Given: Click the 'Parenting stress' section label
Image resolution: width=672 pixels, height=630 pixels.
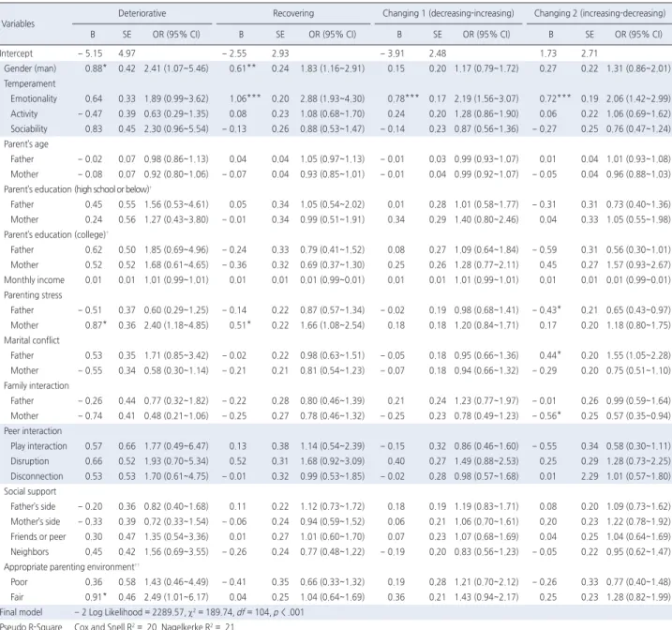Looking at the screenshot, I should point(33,295).
